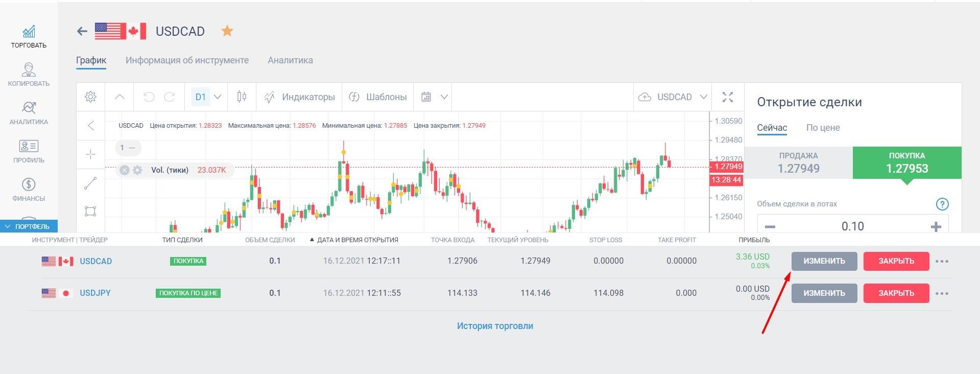Switch to the Аналитика tab
The height and width of the screenshot is (374, 980).
290,60
